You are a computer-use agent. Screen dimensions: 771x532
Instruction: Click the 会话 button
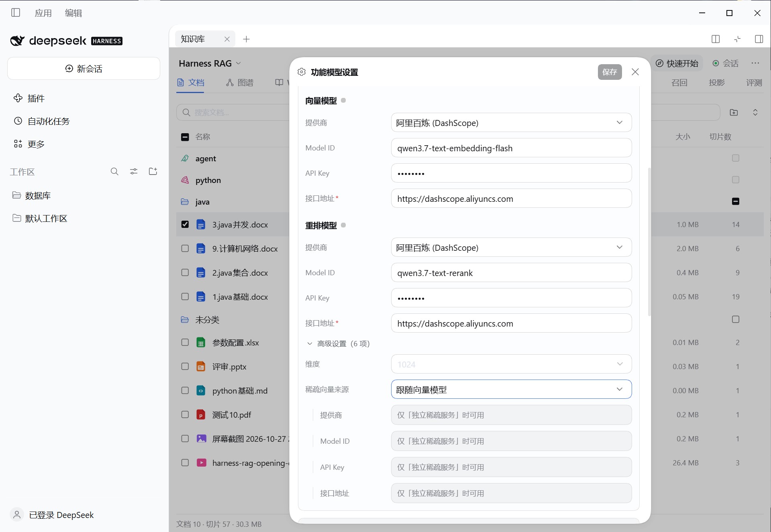(x=726, y=63)
